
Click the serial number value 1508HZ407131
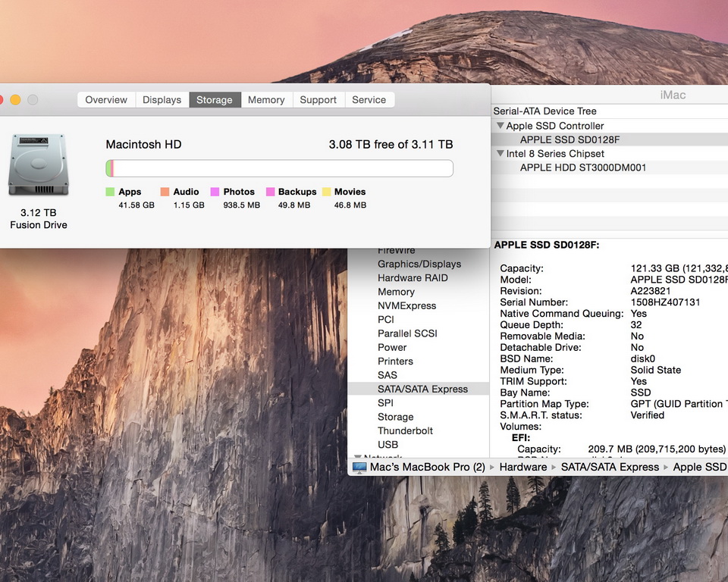pyautogui.click(x=665, y=302)
